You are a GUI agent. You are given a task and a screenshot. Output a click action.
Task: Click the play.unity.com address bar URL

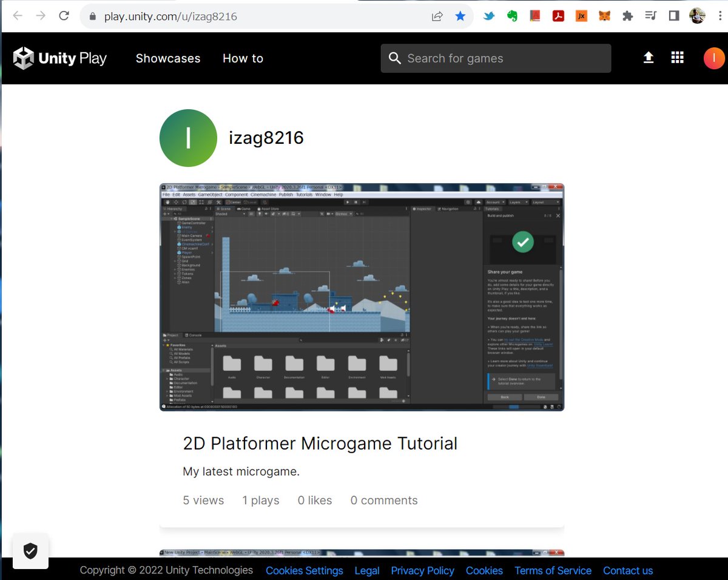pos(170,16)
